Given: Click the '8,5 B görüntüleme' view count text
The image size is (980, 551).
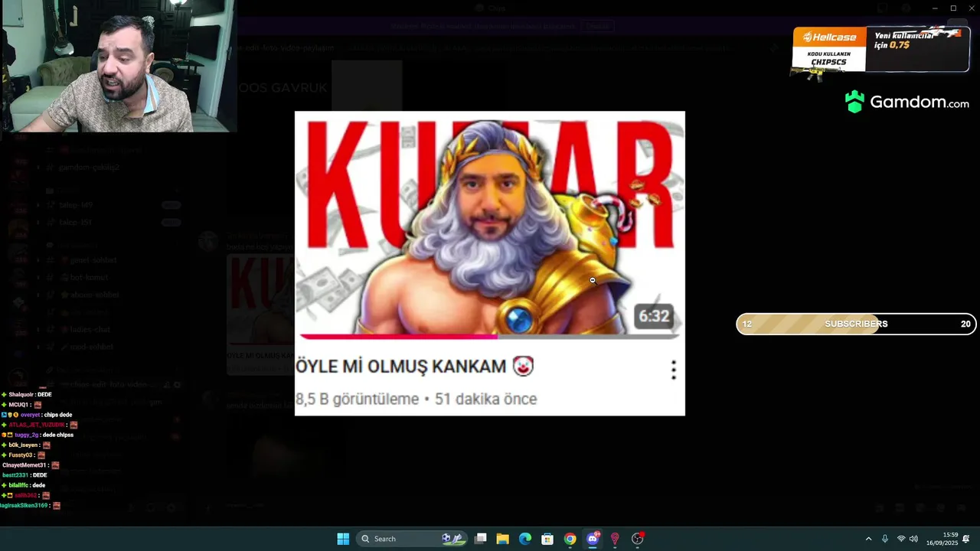Looking at the screenshot, I should pyautogui.click(x=357, y=399).
